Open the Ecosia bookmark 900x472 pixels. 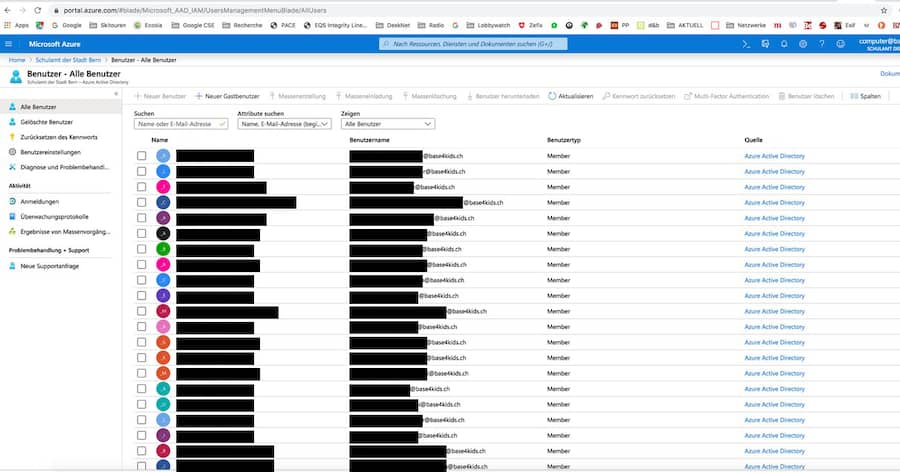tap(148, 25)
